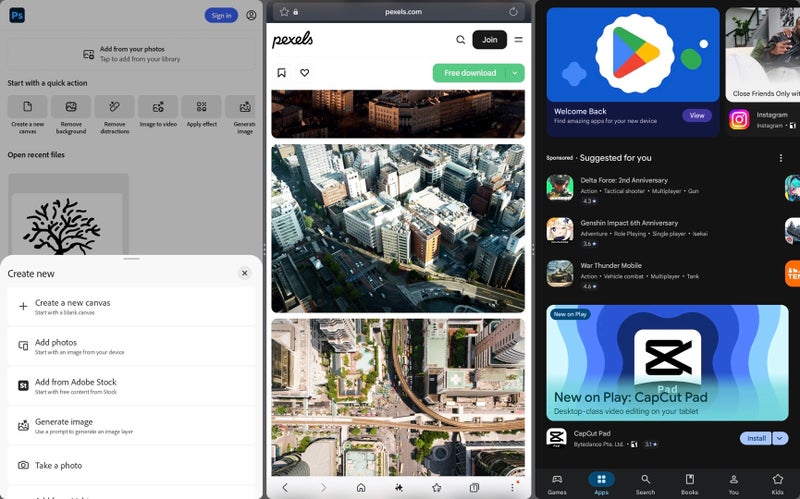The image size is (800, 499).
Task: Install CapCut Pad
Action: [756, 438]
